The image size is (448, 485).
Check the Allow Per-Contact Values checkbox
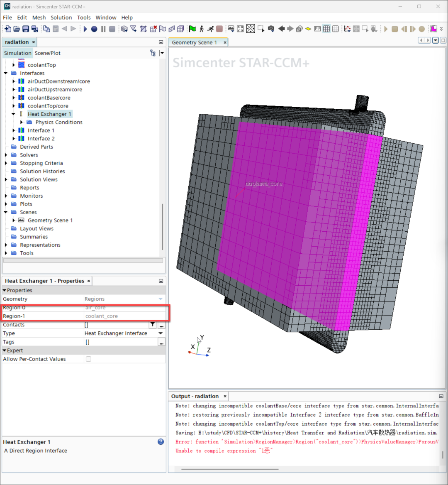[x=89, y=359]
